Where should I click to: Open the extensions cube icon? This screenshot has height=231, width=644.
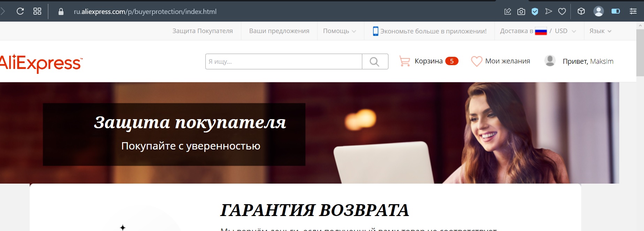(x=581, y=11)
